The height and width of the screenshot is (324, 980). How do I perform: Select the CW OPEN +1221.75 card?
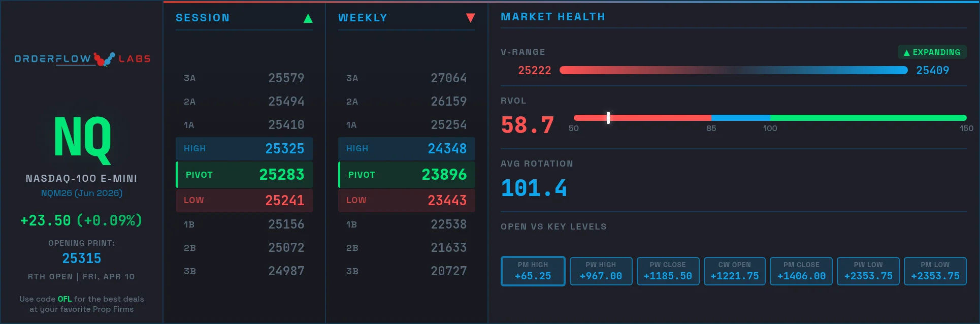point(734,271)
